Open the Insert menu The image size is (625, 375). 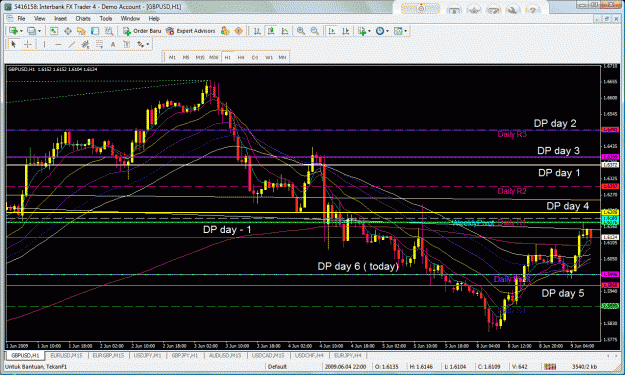click(61, 18)
